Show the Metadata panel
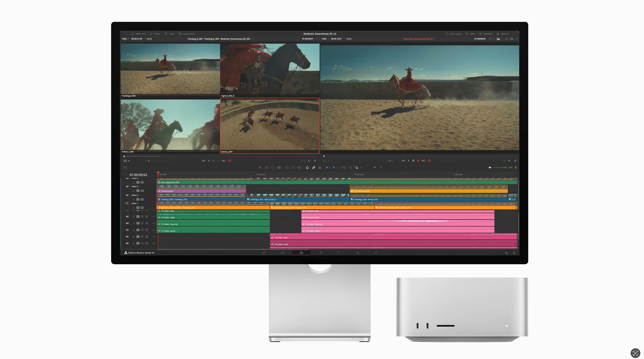 [486, 34]
